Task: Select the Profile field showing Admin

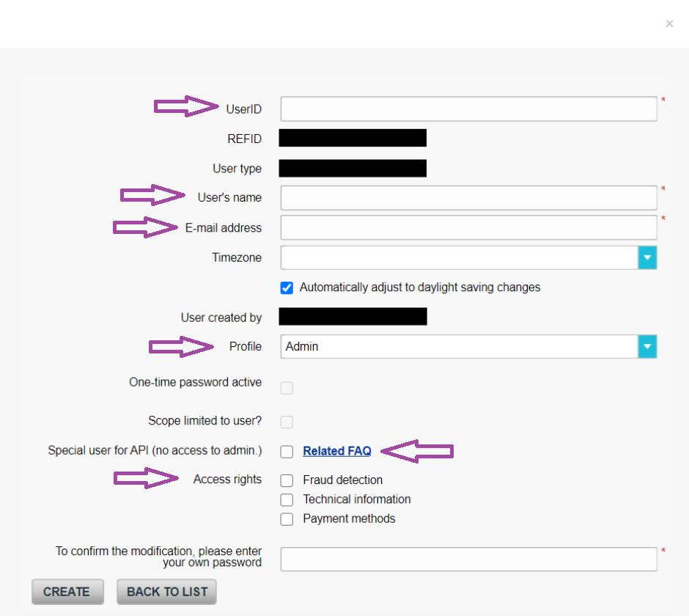Action: tap(469, 346)
